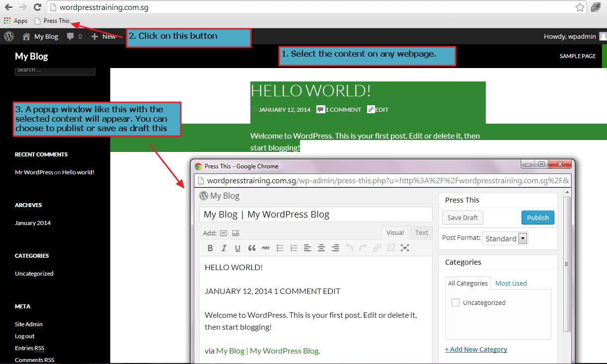Click the browser address bar
607x364 pixels.
pyautogui.click(x=317, y=7)
